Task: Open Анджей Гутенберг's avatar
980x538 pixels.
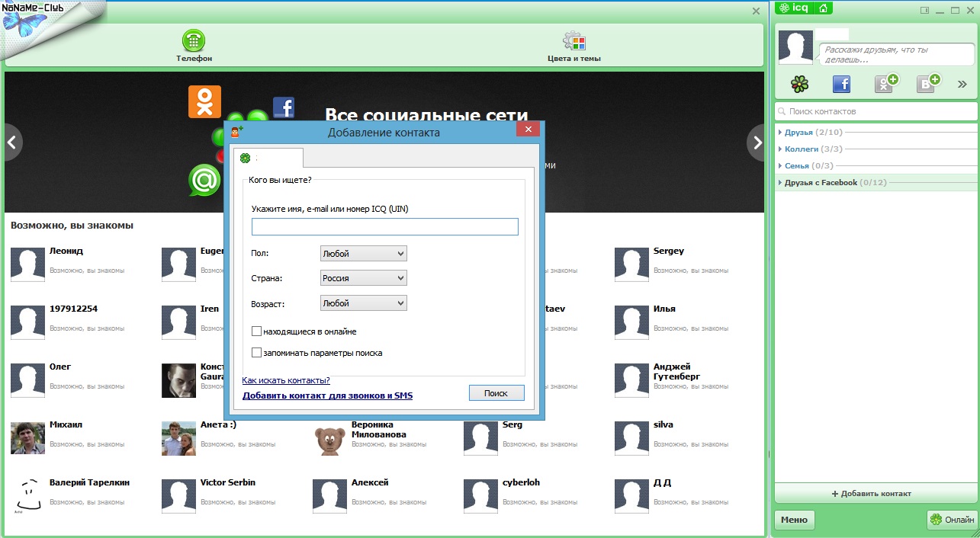Action: [x=632, y=379]
